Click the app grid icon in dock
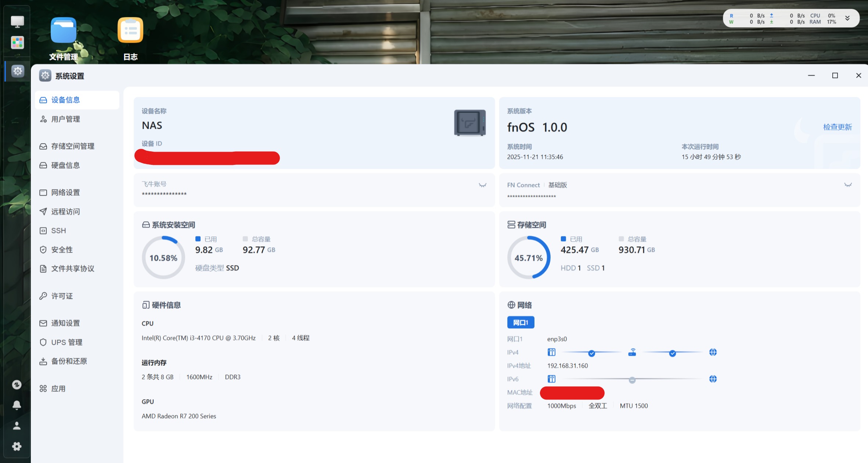This screenshot has height=463, width=868. coord(17,43)
